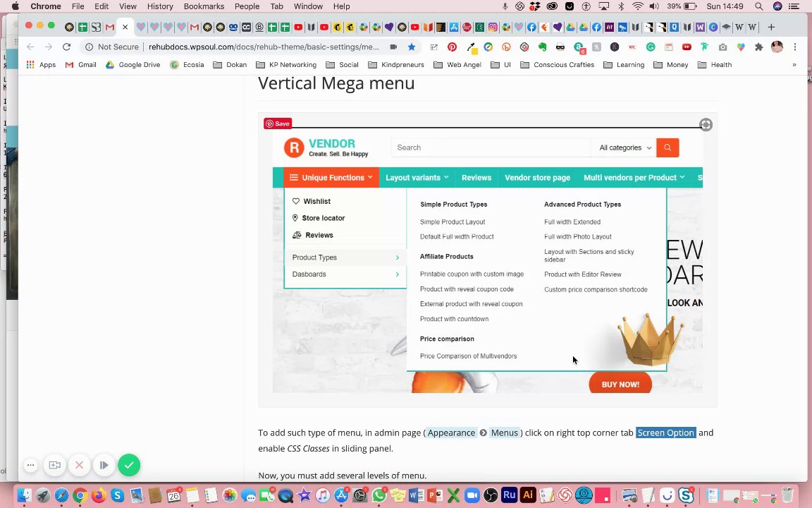Click the orange search button in the Vendor header
The image size is (812, 508).
tap(668, 147)
